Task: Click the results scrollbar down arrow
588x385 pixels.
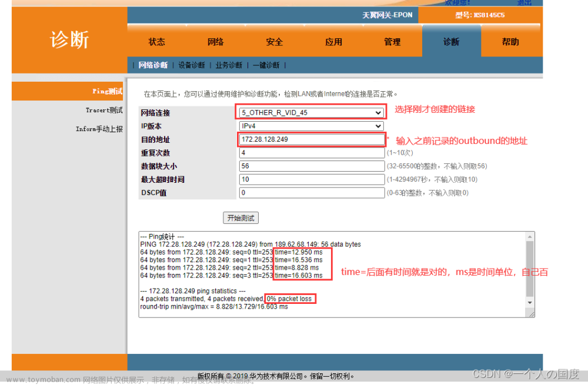Action: (530, 303)
